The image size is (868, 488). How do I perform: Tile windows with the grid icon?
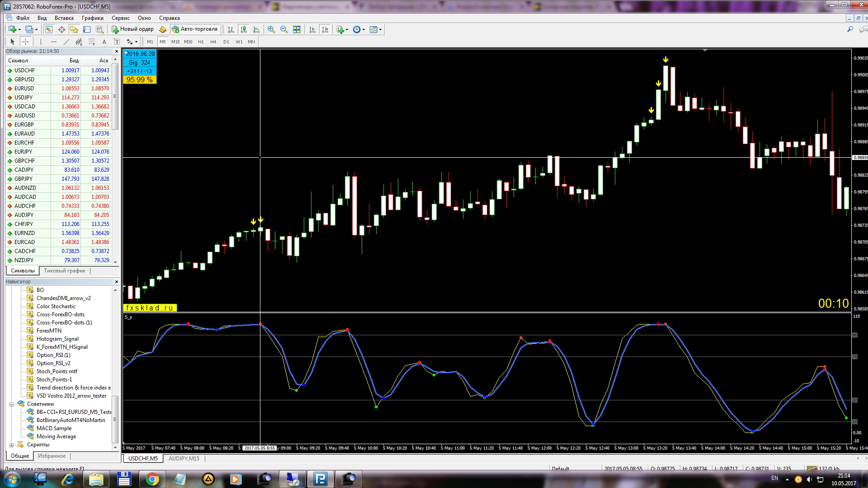297,29
